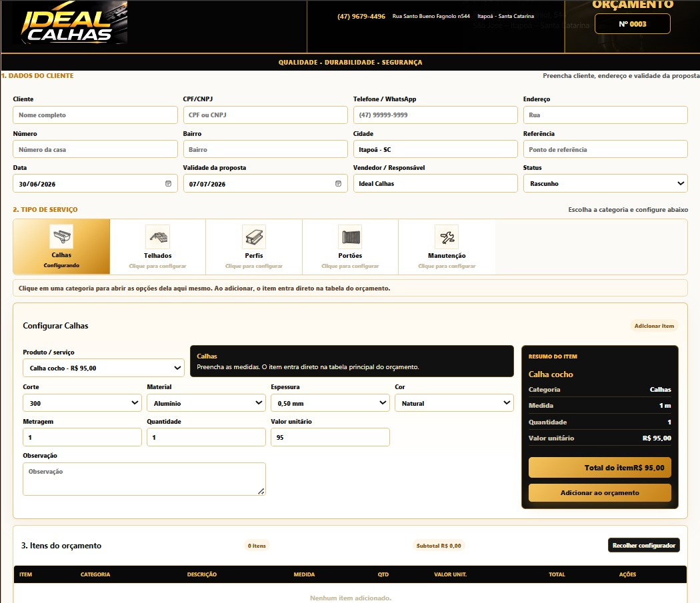Open the Validade da proposta calendar icon
The width and height of the screenshot is (700, 603).
(339, 183)
